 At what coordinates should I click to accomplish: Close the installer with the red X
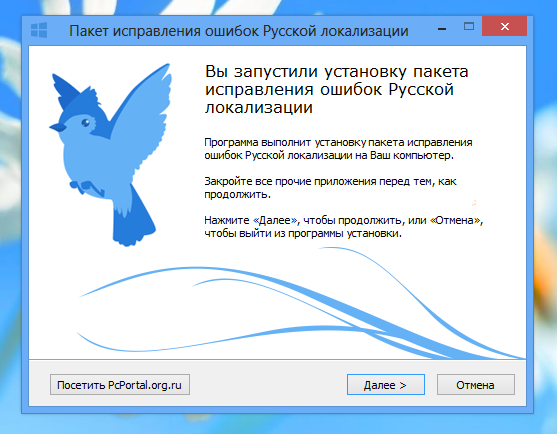pyautogui.click(x=504, y=26)
